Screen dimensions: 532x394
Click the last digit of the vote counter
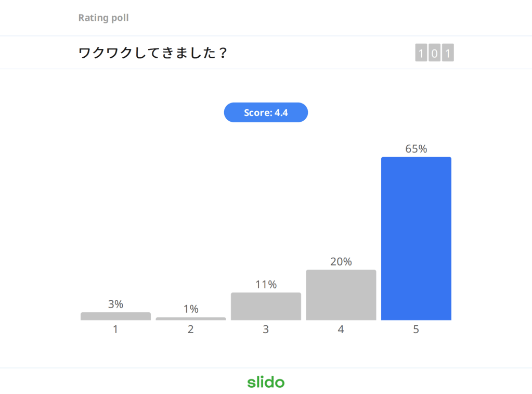(448, 53)
